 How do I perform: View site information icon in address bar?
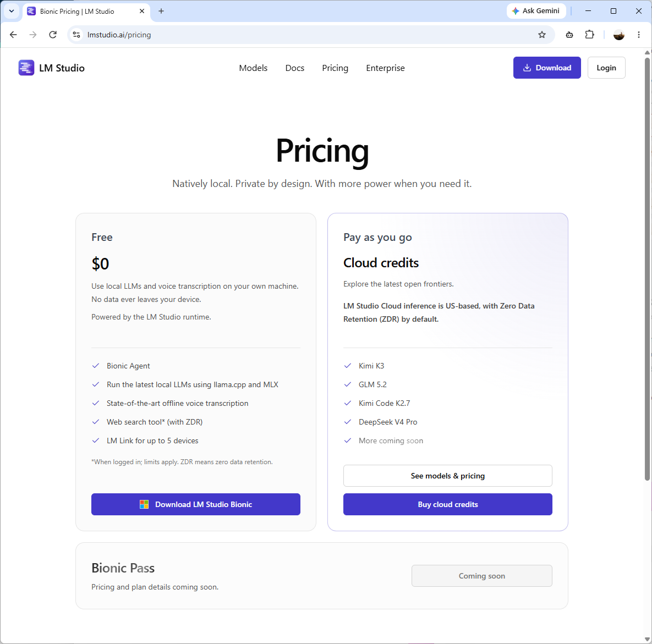pyautogui.click(x=76, y=35)
